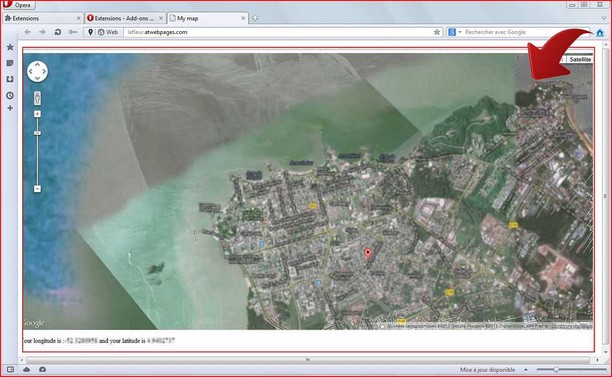Pan the map left with arrow control

tap(30, 71)
